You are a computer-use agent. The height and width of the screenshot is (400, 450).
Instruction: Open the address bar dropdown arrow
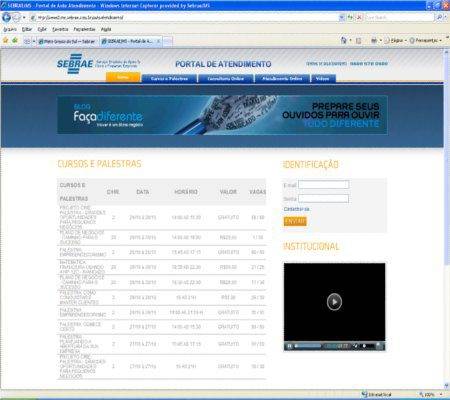(x=341, y=17)
